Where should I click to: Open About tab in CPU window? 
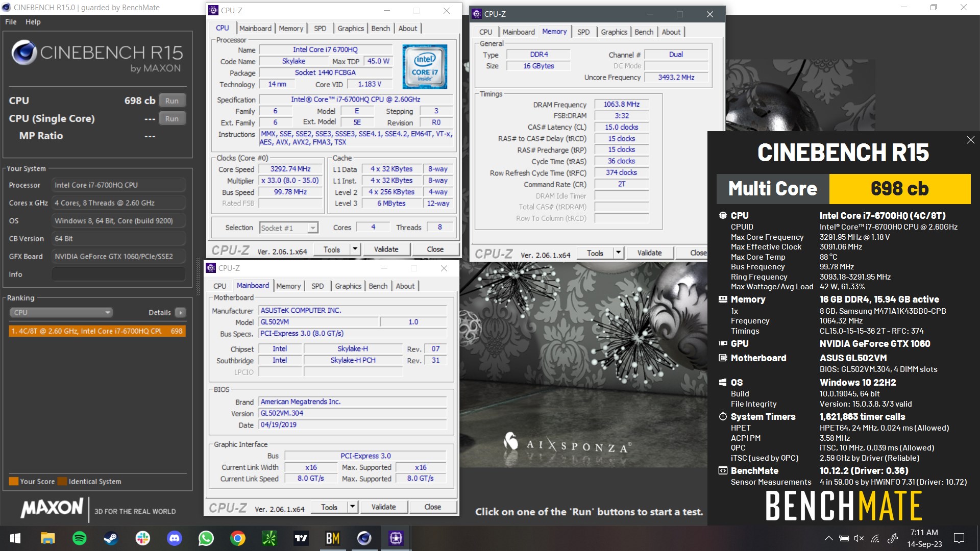coord(408,29)
